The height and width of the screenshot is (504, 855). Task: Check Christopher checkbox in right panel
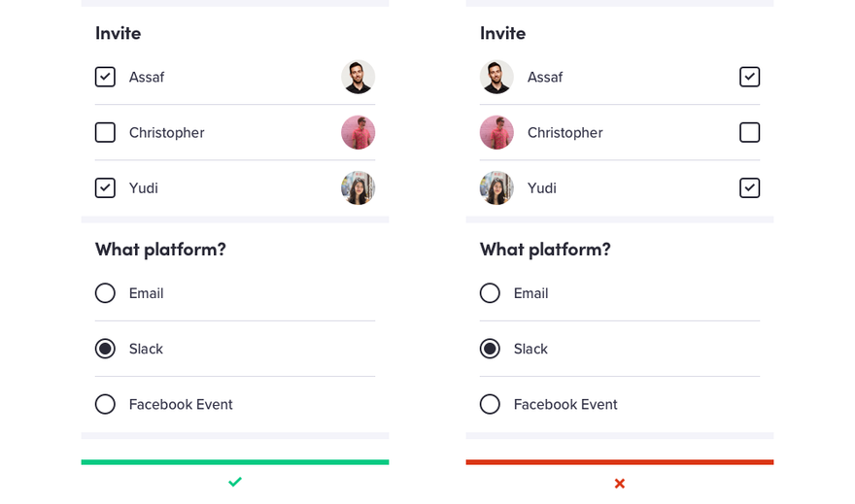(x=749, y=132)
